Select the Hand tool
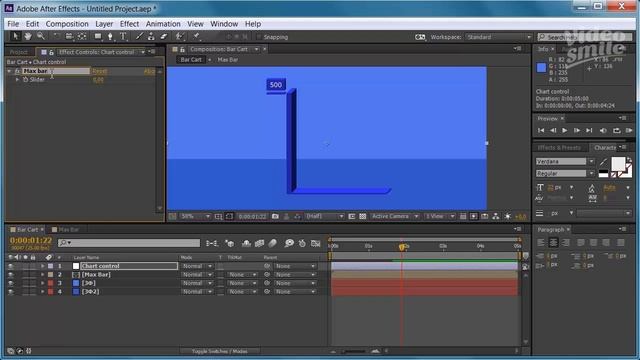The width and height of the screenshot is (640, 360). 28,36
